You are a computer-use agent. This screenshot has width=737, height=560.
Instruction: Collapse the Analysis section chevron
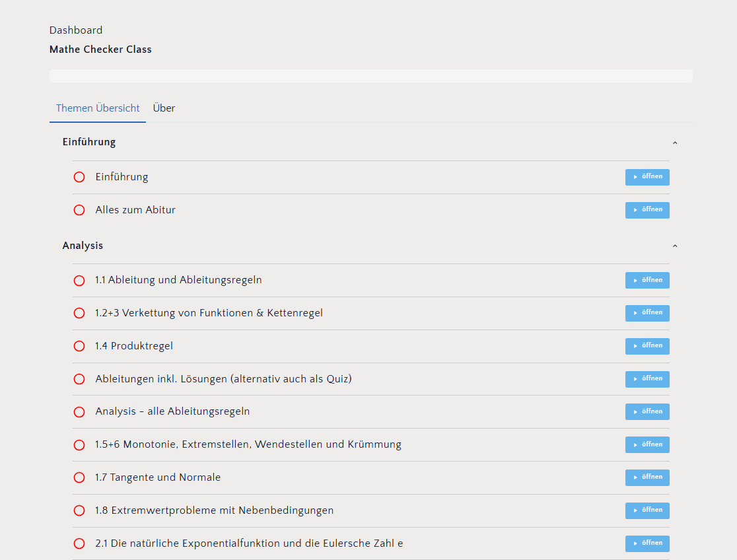point(674,246)
